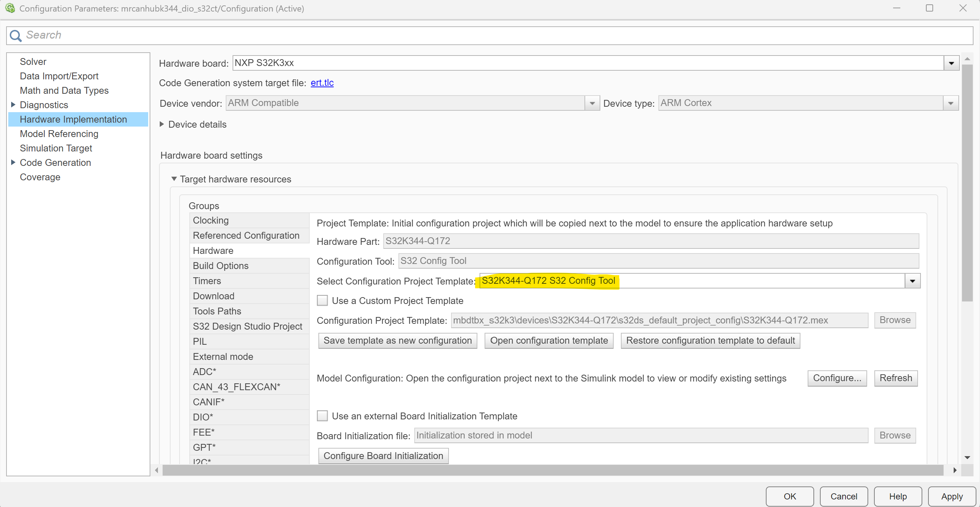
Task: Click the application icon in title bar
Action: click(10, 8)
